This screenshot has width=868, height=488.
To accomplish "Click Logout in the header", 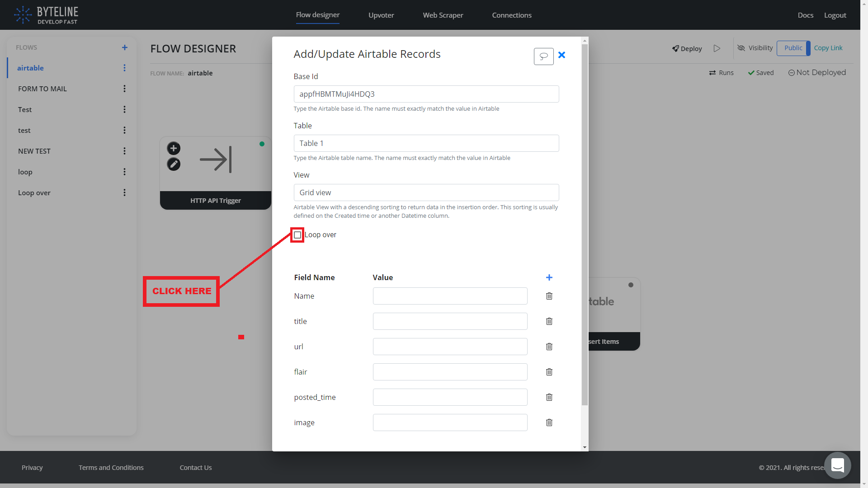I will tap(835, 15).
